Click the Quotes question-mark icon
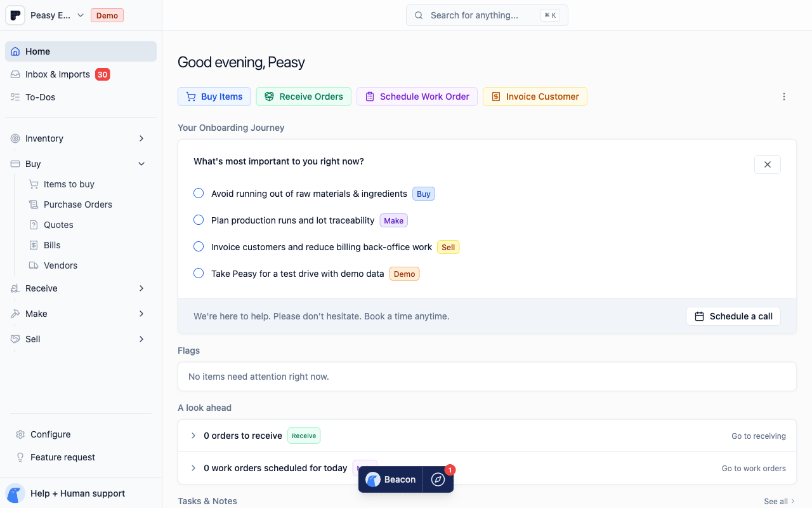The image size is (812, 508). pyautogui.click(x=34, y=225)
